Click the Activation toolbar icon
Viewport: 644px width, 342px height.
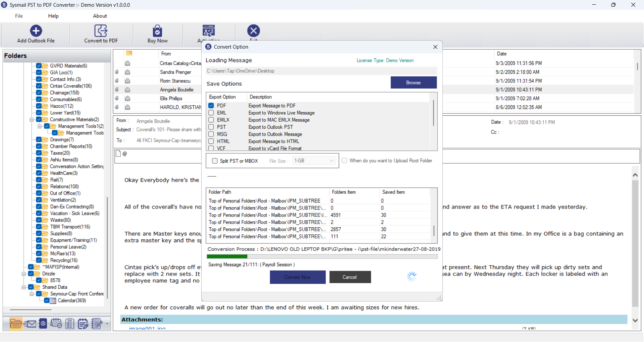(x=209, y=31)
